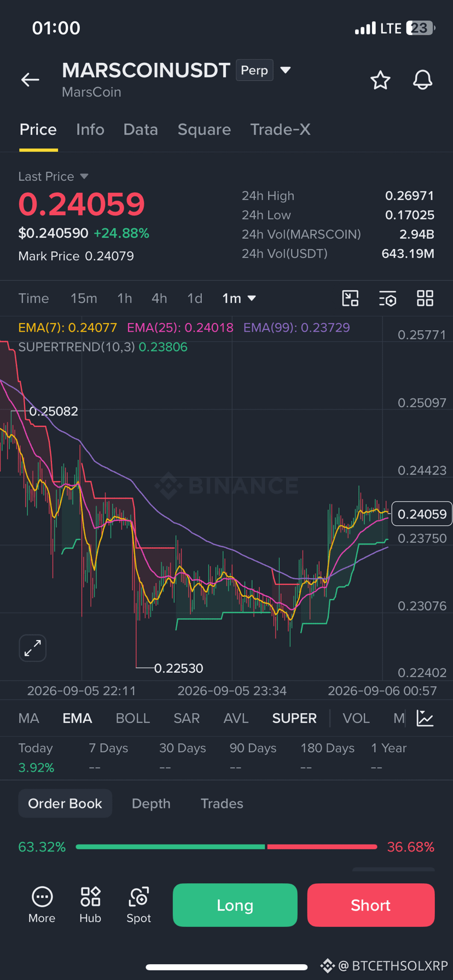Toggle the SUPER trend indicator
The height and width of the screenshot is (980, 453).
coord(294,718)
